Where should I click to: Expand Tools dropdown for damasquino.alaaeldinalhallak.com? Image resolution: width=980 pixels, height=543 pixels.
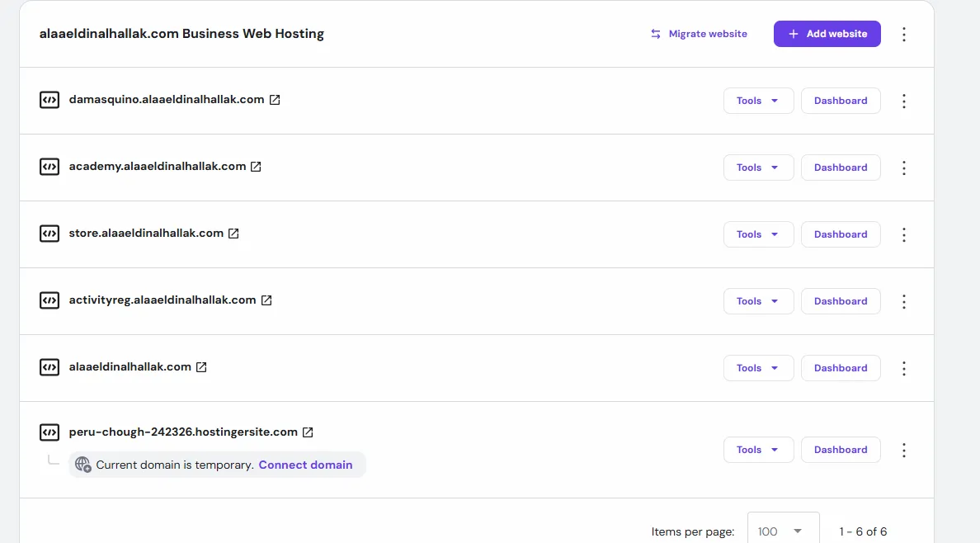point(758,101)
